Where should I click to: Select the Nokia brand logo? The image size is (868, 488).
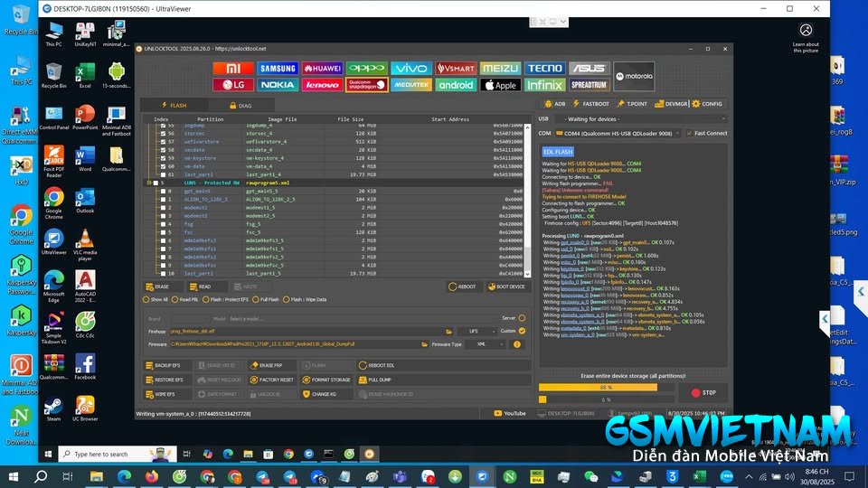pos(278,85)
